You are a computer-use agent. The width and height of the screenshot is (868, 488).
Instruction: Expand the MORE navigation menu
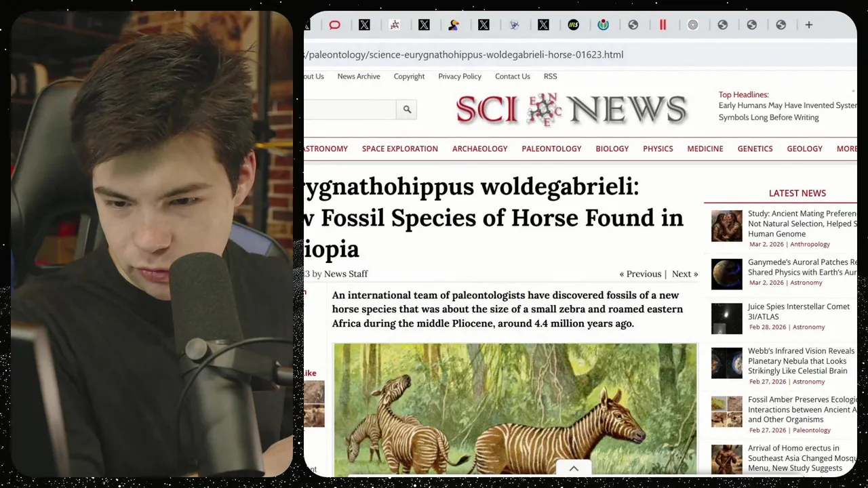pyautogui.click(x=846, y=148)
